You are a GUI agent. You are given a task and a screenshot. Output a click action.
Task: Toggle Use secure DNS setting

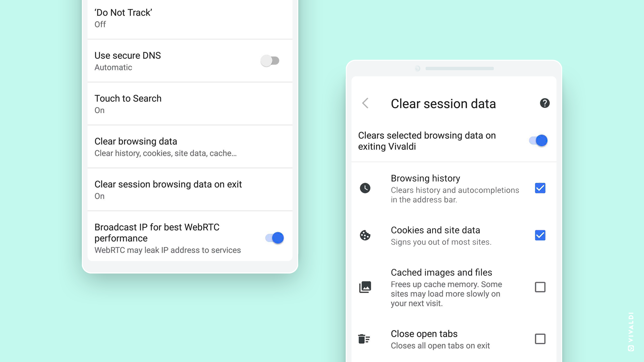click(x=270, y=61)
